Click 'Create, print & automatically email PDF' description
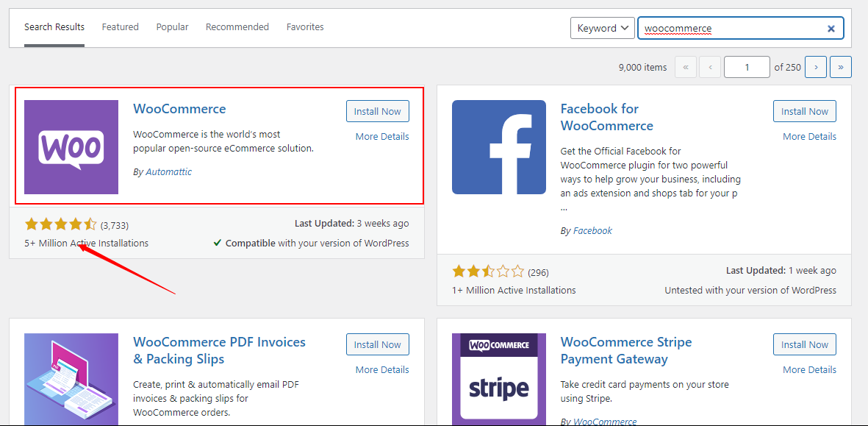This screenshot has width=868, height=426. [216, 398]
